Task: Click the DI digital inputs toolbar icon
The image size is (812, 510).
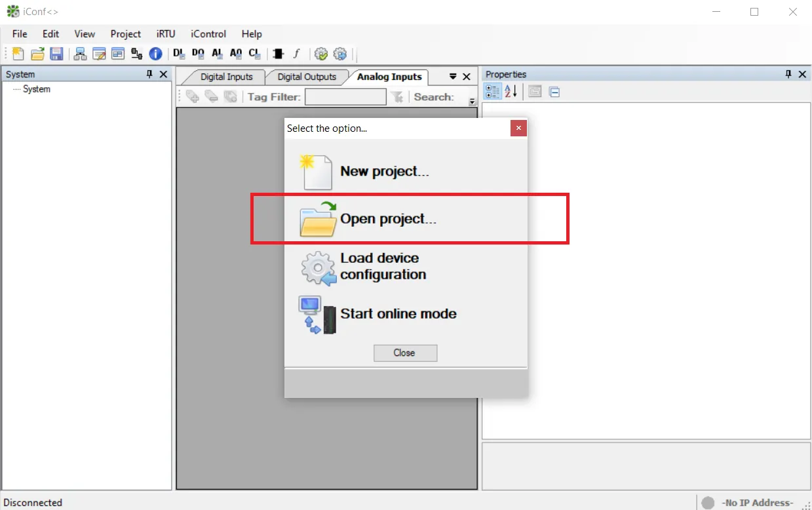Action: coord(179,54)
